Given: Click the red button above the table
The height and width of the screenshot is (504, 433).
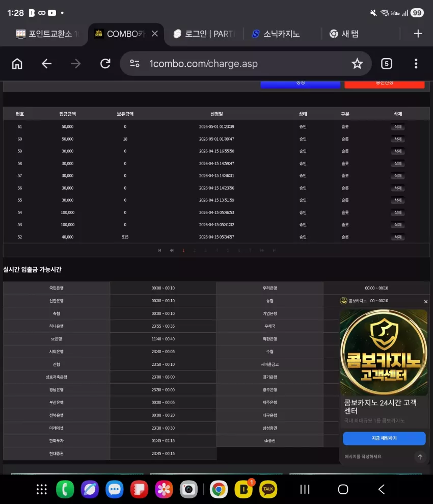Looking at the screenshot, I should point(385,84).
